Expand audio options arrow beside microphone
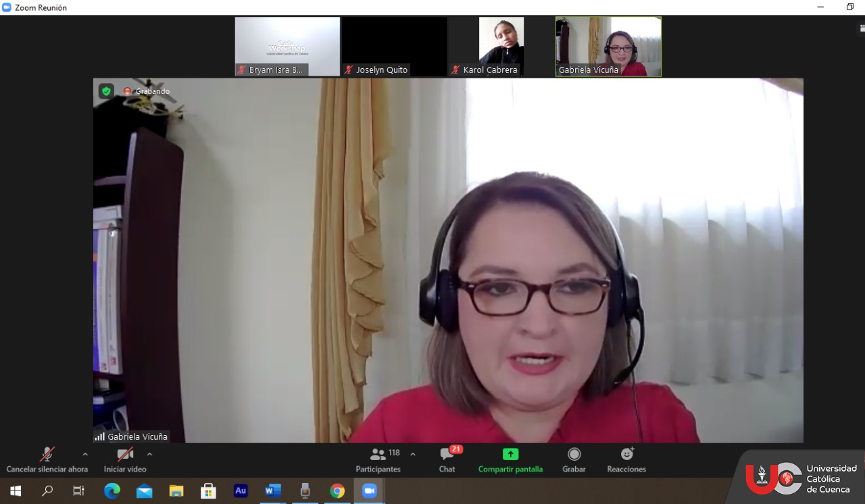The image size is (865, 504). [85, 454]
